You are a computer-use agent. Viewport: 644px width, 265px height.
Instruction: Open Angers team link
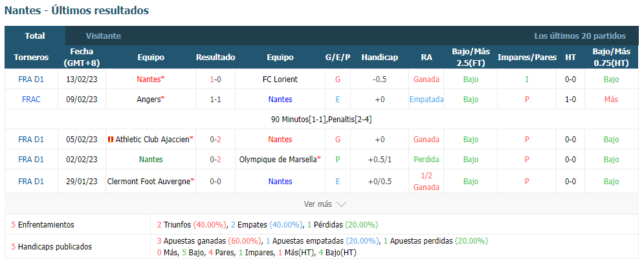click(x=149, y=100)
